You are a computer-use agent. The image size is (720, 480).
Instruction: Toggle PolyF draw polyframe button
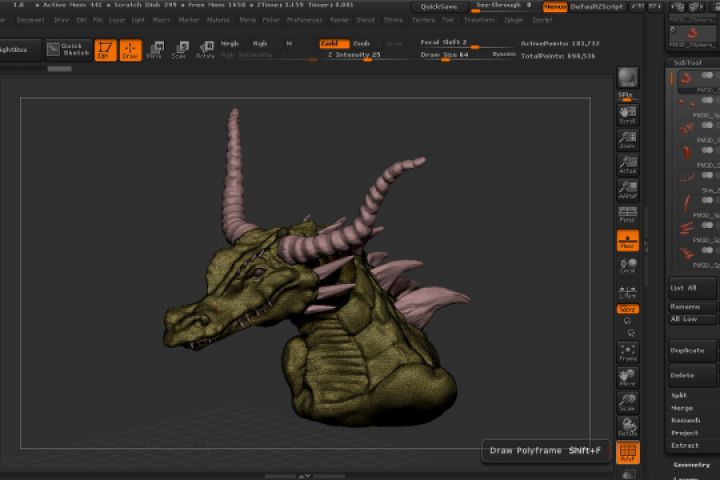[x=627, y=453]
